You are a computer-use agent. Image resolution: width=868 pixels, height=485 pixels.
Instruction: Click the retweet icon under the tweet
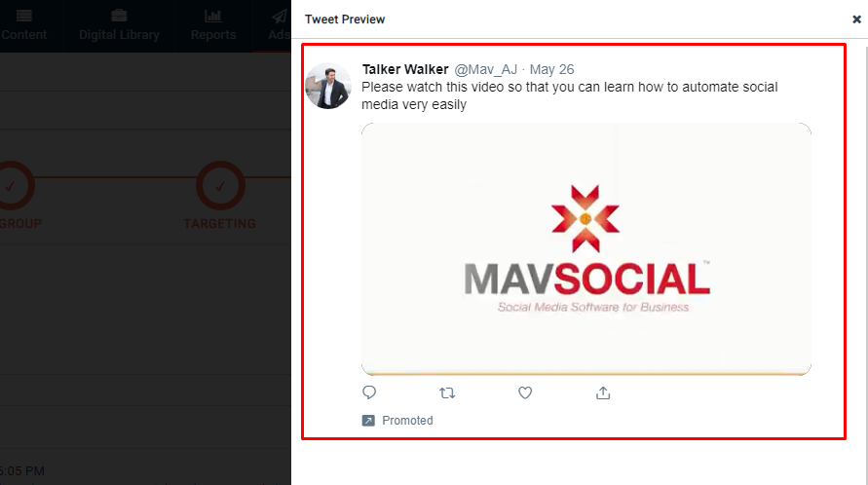point(447,392)
